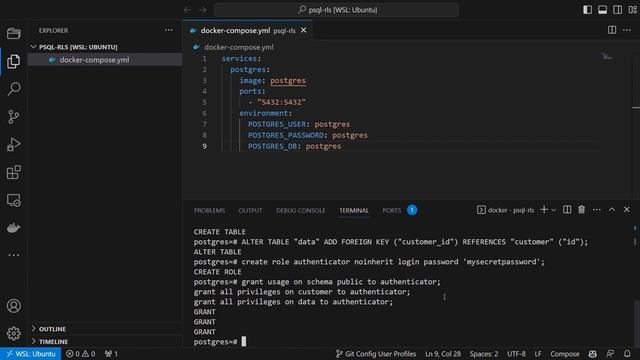Open the WSL: Ubuntu remote indicator

pyautogui.click(x=31, y=354)
